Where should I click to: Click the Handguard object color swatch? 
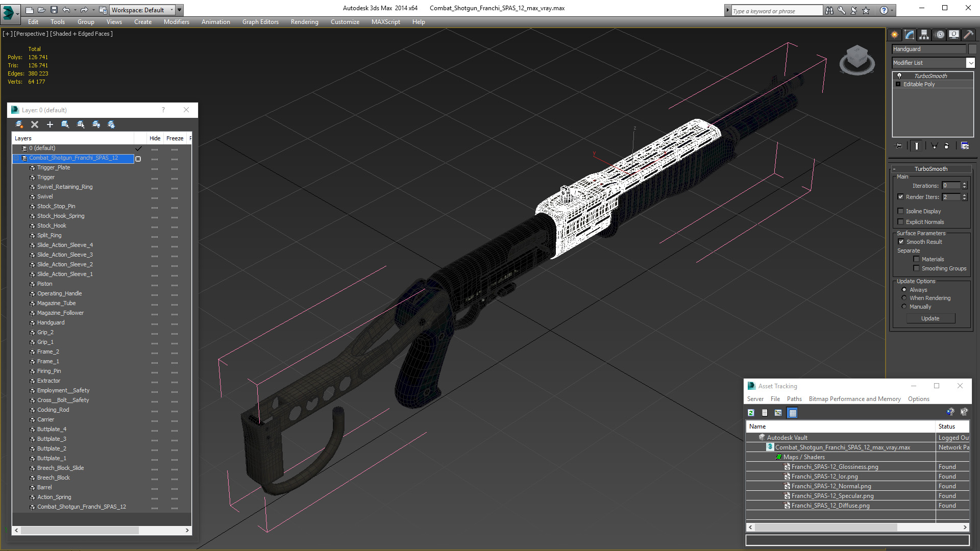pos(972,49)
